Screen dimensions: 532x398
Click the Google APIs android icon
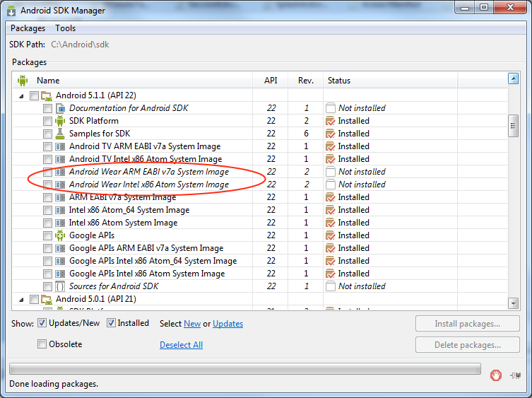coord(60,235)
